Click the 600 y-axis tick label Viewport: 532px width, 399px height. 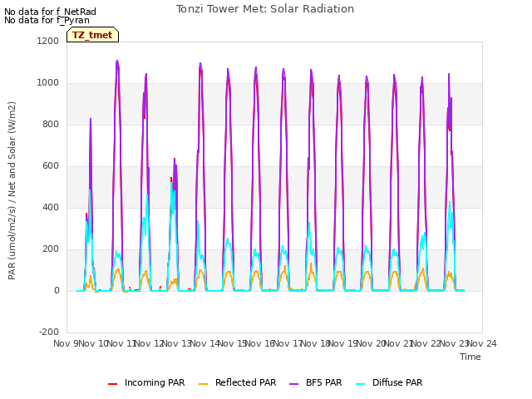coord(51,166)
